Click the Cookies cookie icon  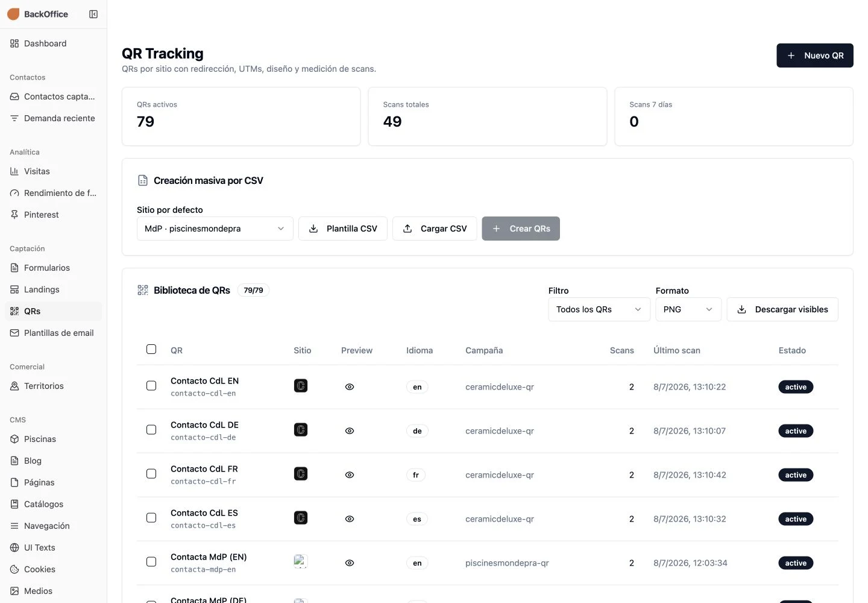[14, 569]
